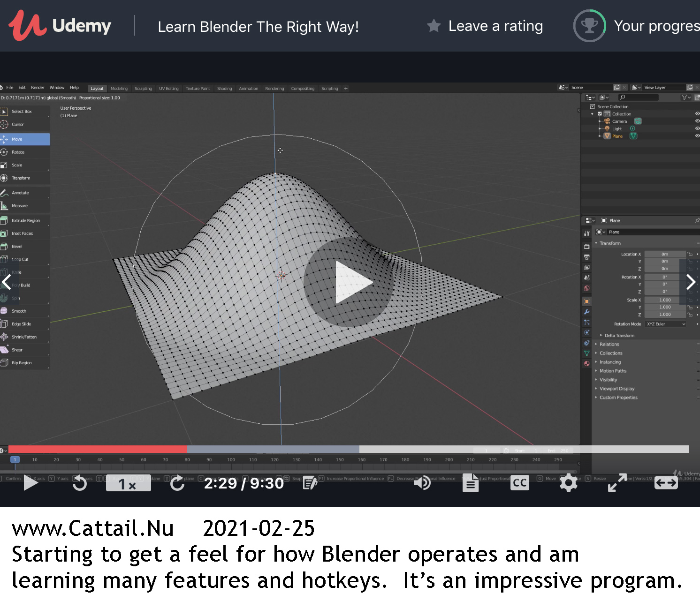
Task: Seek along the red video progress bar
Action: pos(98,449)
